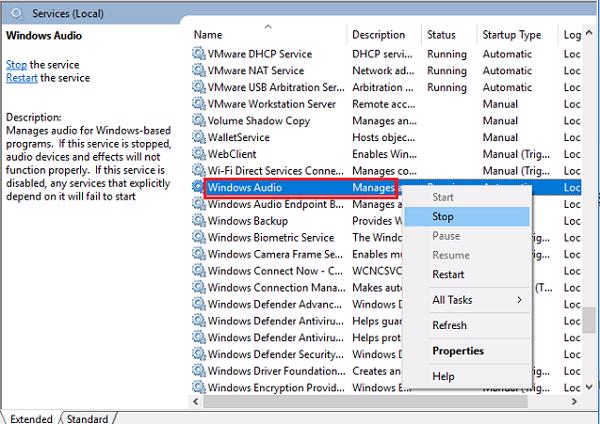Click the VMware USB Arbitration service gear icon
Screen dimensions: 600x424
(x=199, y=87)
